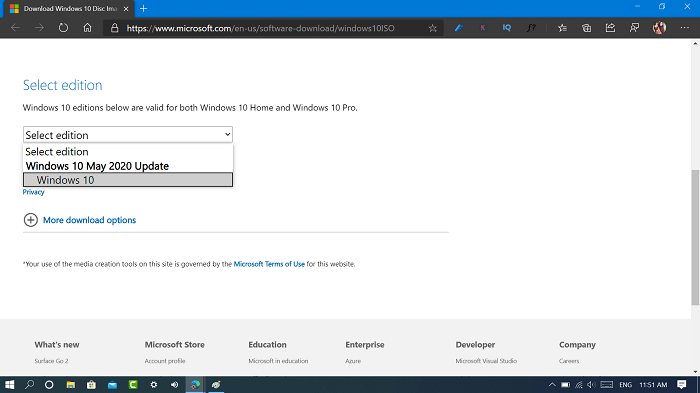Open a new browser tab
The width and height of the screenshot is (700, 393).
click(143, 8)
